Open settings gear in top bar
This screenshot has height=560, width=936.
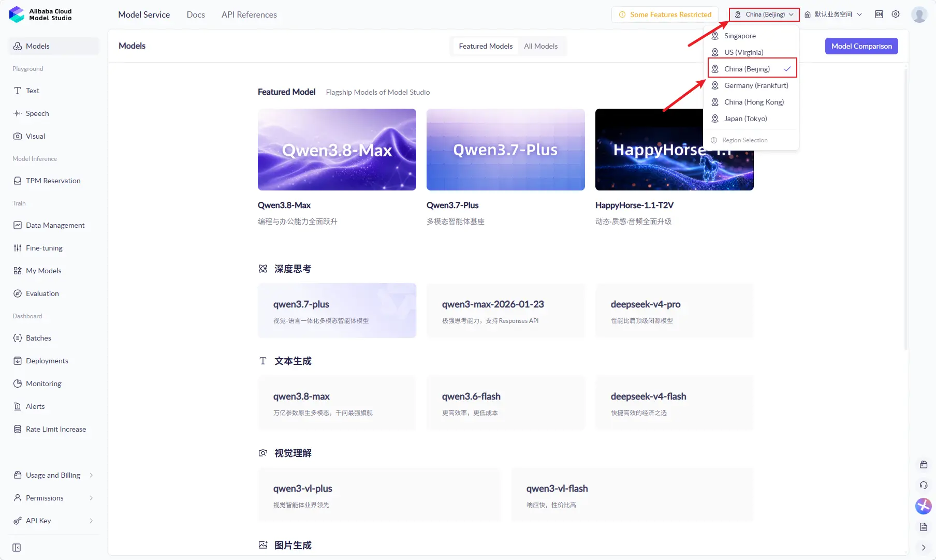896,14
